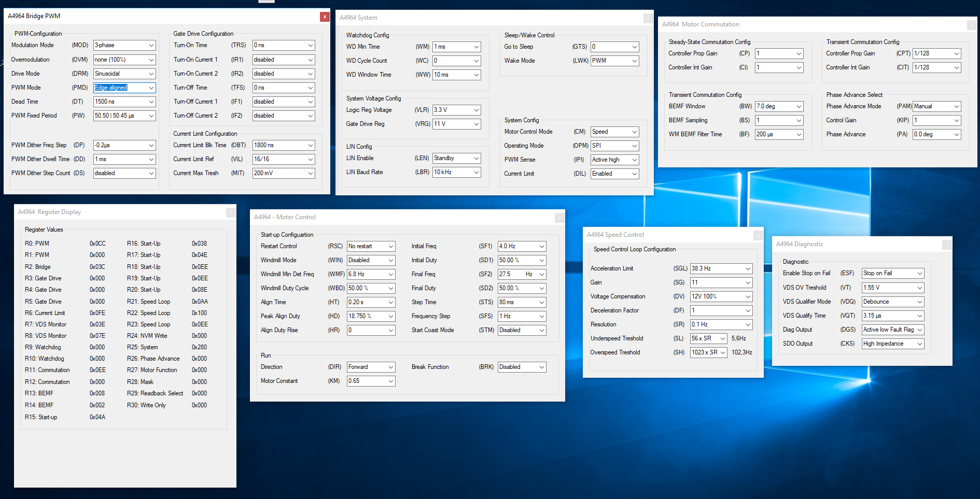Open the LIN Enable Standby dropdown
Viewport: 980px width, 499px height.
click(x=457, y=158)
